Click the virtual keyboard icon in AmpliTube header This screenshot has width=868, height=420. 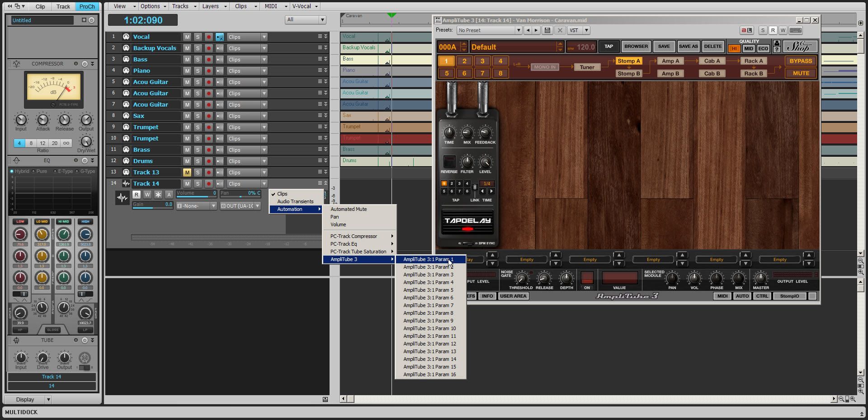tap(796, 30)
